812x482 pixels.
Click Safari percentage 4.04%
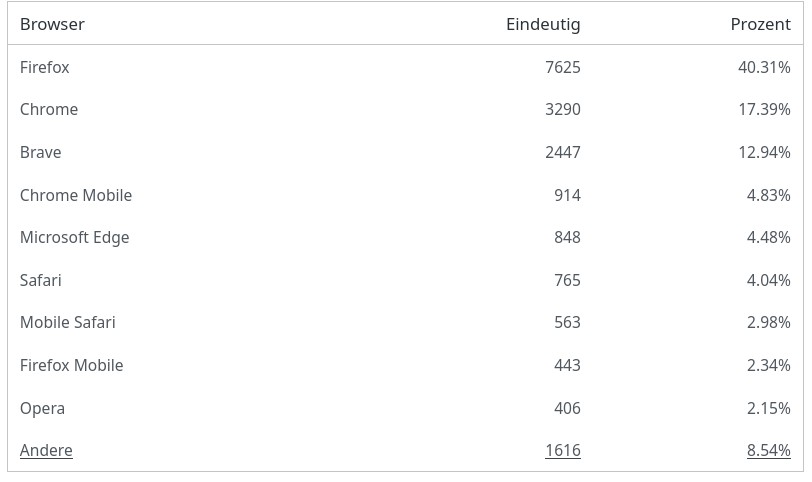point(768,280)
